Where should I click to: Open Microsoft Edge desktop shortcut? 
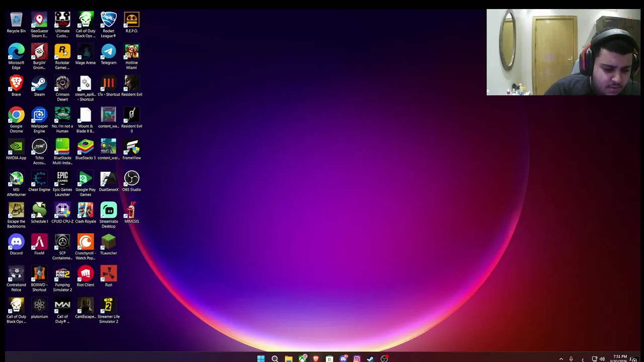[16, 57]
